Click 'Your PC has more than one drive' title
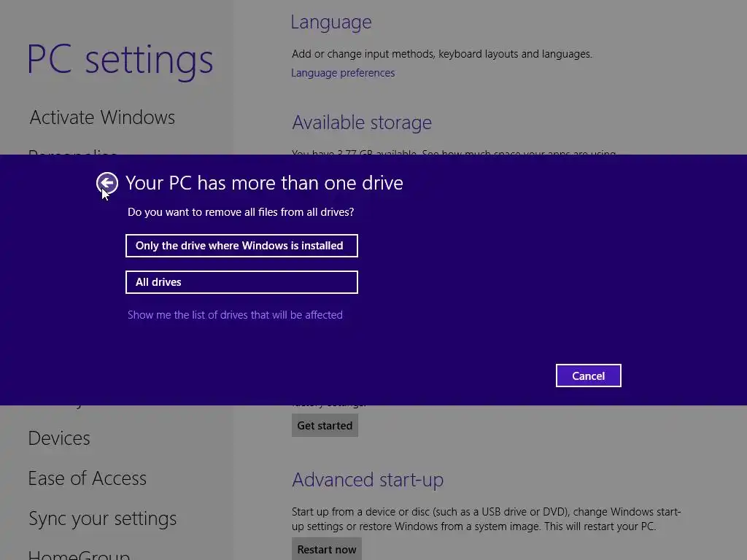The width and height of the screenshot is (747, 560). coord(264,183)
